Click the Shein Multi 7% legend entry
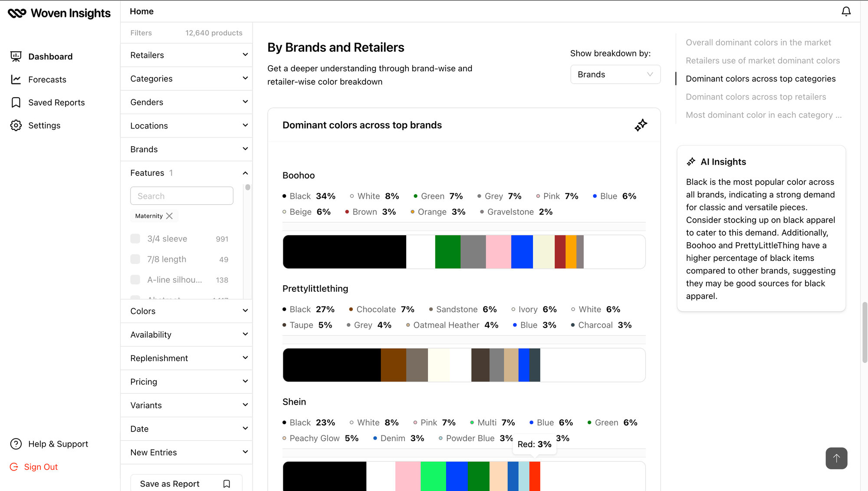Image resolution: width=868 pixels, height=491 pixels. pos(492,423)
